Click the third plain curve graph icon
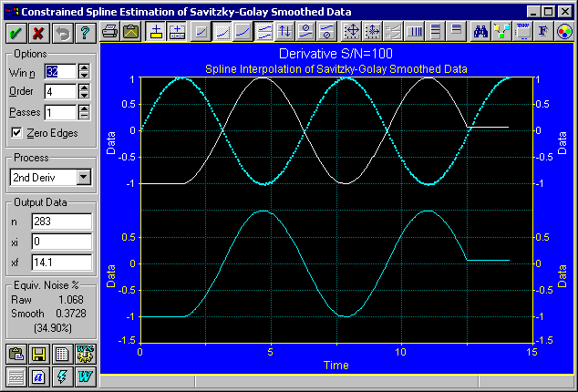Screen dimensions: 578x392 pos(243,32)
